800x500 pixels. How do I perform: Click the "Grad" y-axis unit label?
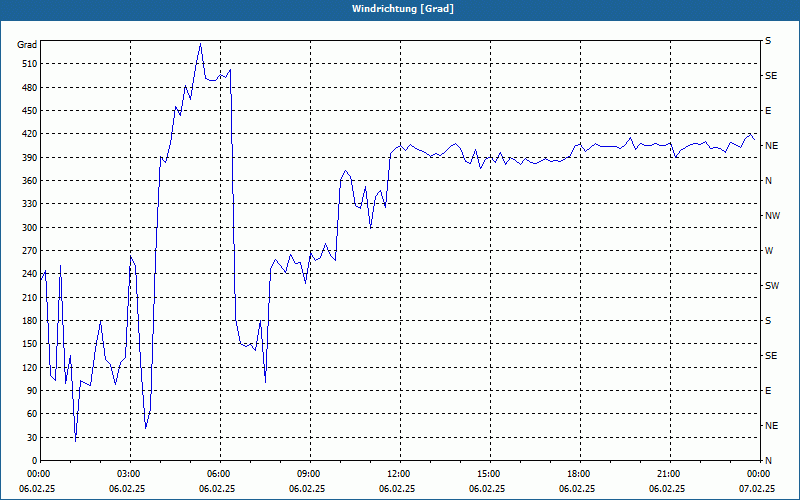27,45
